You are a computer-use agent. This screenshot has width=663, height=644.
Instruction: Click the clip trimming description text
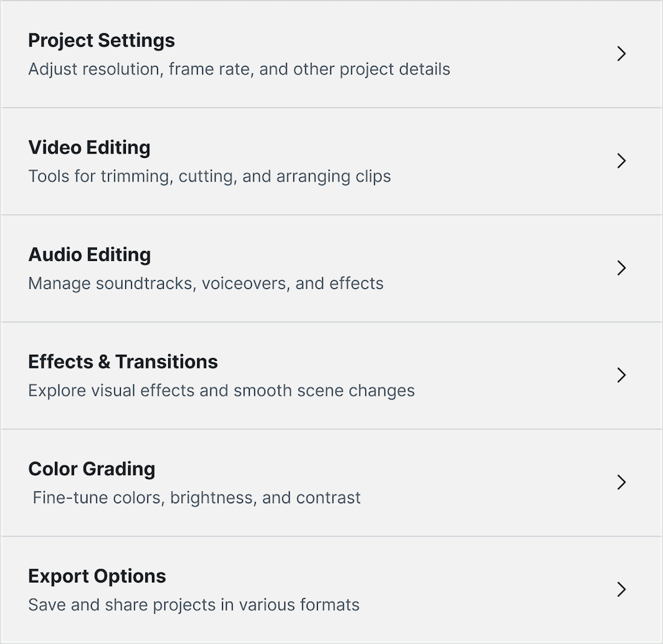pos(209,176)
